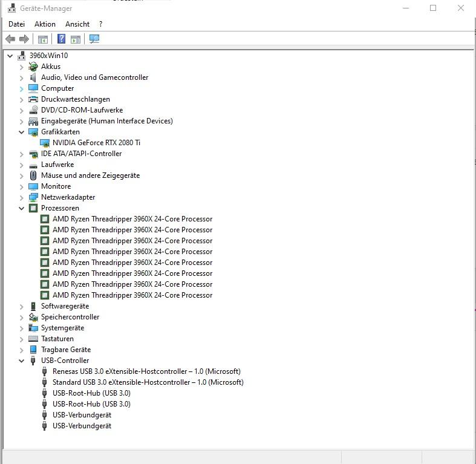The image size is (476, 464).
Task: Select the Audio, Video und Gamecontroller label
Action: click(95, 77)
